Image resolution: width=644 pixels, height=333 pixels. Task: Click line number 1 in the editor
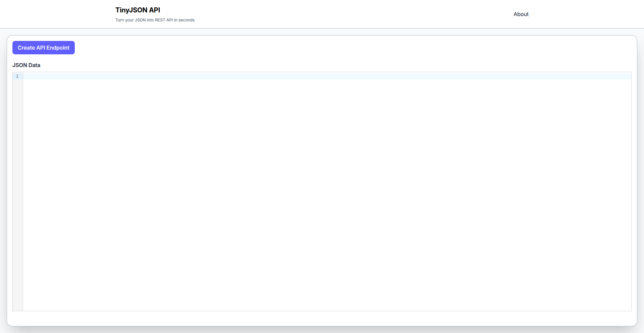(17, 76)
